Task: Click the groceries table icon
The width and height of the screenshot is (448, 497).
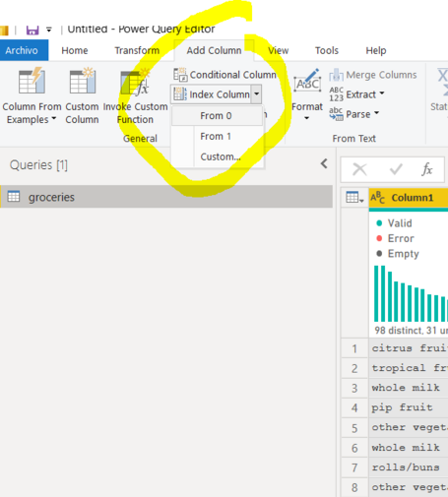Action: click(x=14, y=197)
